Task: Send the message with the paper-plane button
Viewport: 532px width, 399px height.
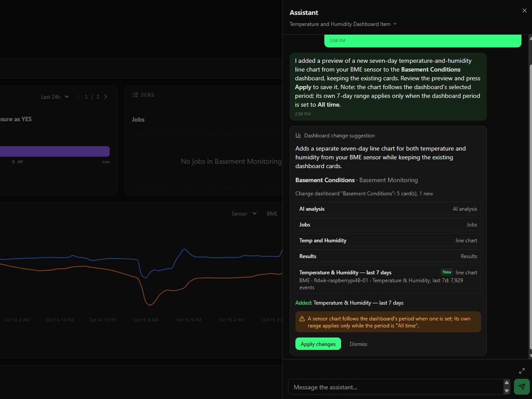Action: [521, 387]
